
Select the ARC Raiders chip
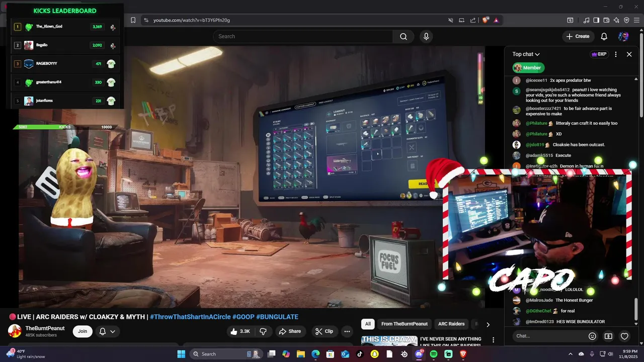tap(451, 324)
